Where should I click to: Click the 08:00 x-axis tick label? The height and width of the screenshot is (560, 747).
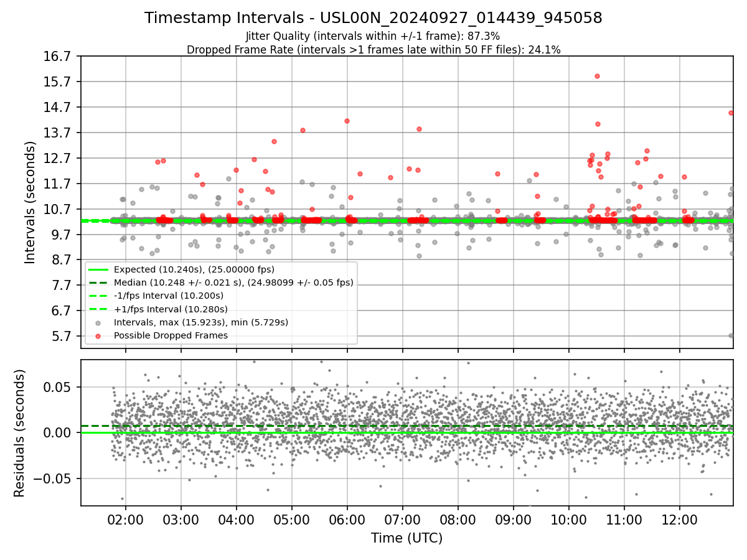point(458,519)
